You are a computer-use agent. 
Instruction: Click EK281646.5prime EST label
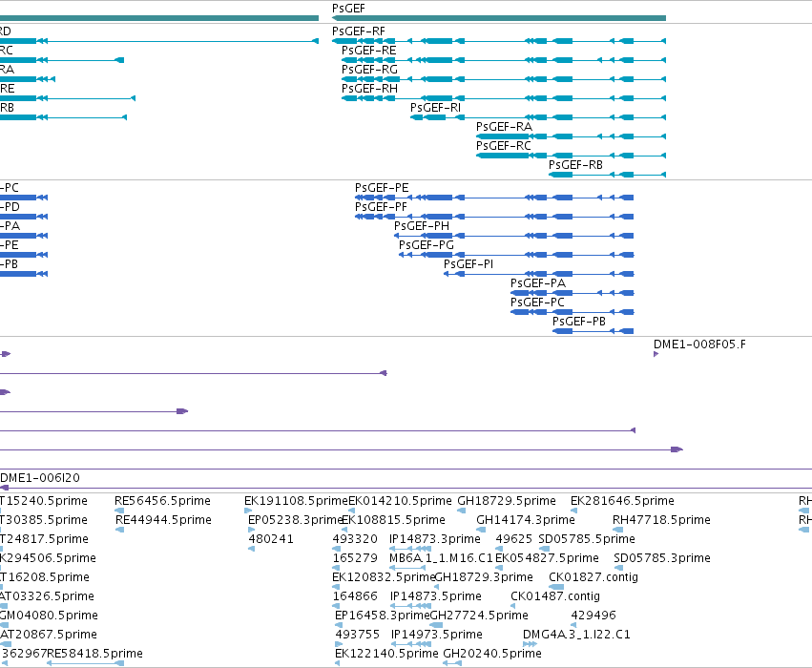tap(622, 501)
